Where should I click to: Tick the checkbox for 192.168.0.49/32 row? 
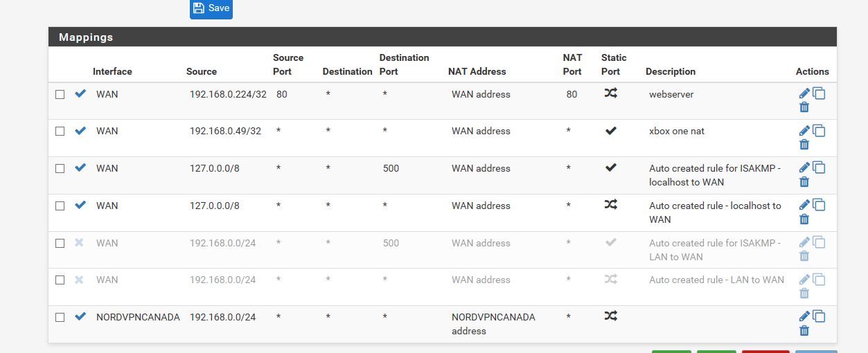tap(60, 132)
